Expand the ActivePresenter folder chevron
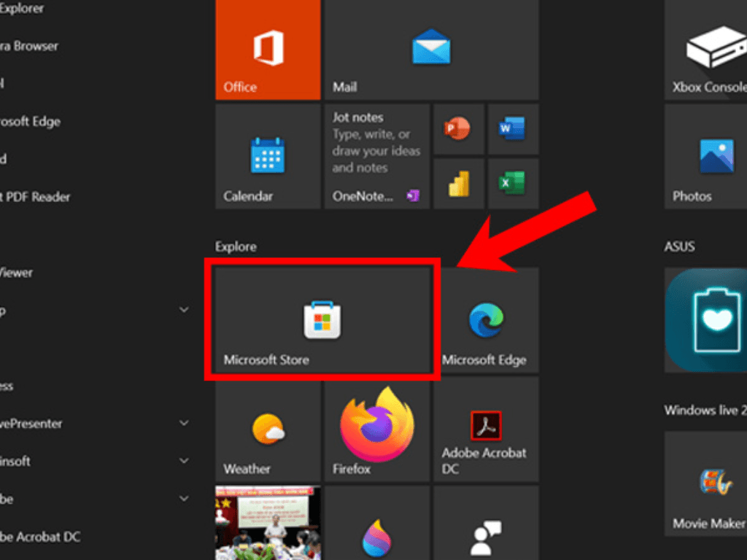The width and height of the screenshot is (747, 560). click(x=184, y=423)
